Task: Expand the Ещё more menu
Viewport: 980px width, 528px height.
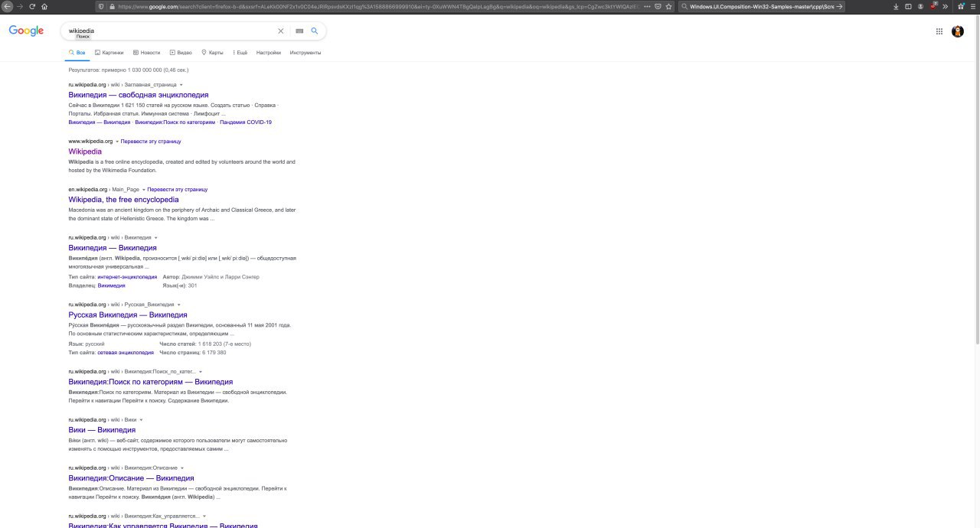Action: click(240, 53)
